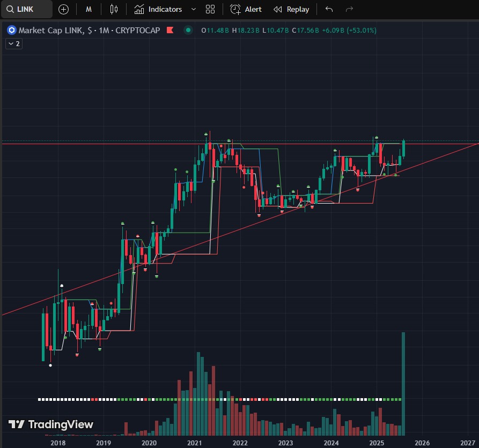Add a symbol to compare with plus icon
The image size is (479, 448).
pos(63,10)
